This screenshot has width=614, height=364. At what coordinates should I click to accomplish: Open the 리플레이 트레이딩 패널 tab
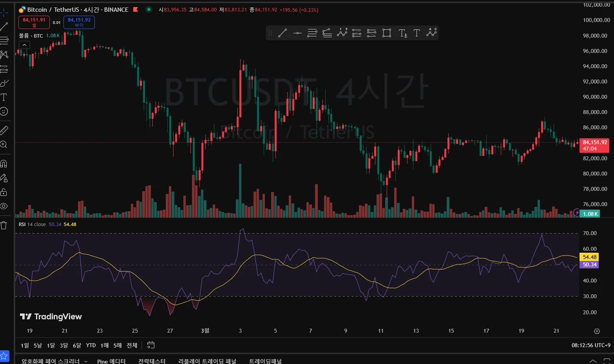click(207, 361)
